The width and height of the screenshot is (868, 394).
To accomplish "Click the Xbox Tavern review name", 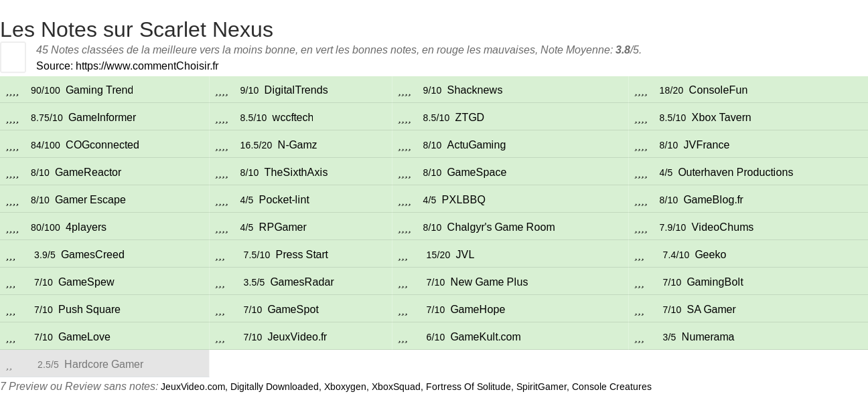I will click(721, 118).
